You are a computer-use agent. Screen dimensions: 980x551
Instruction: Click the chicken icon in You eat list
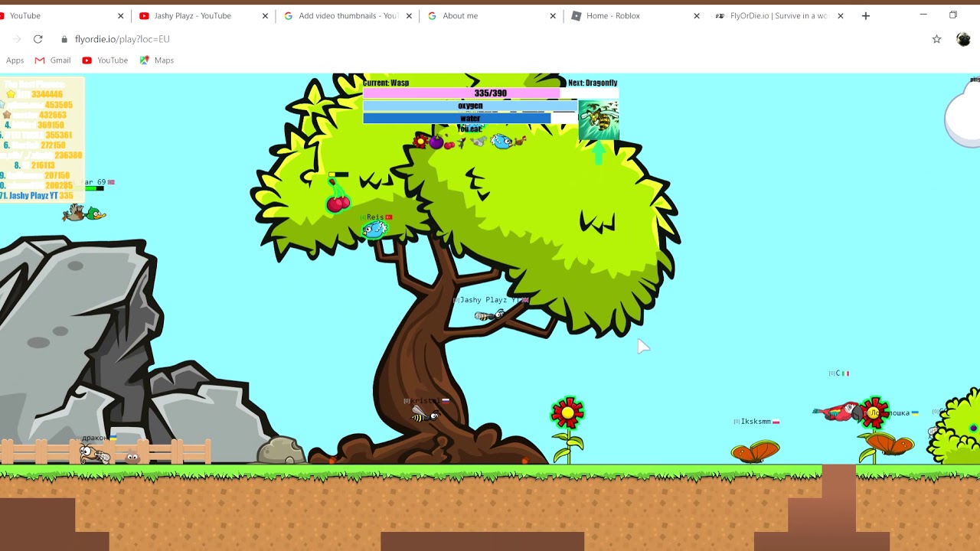(520, 140)
